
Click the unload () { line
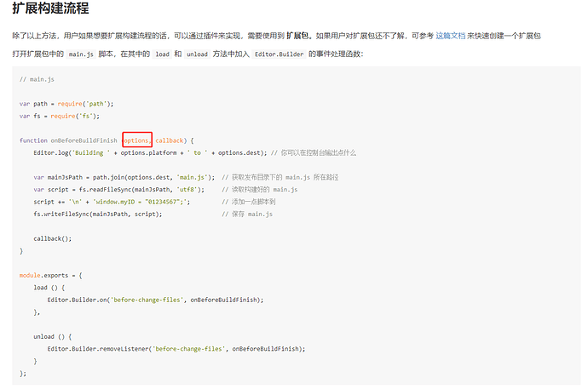[x=53, y=336]
